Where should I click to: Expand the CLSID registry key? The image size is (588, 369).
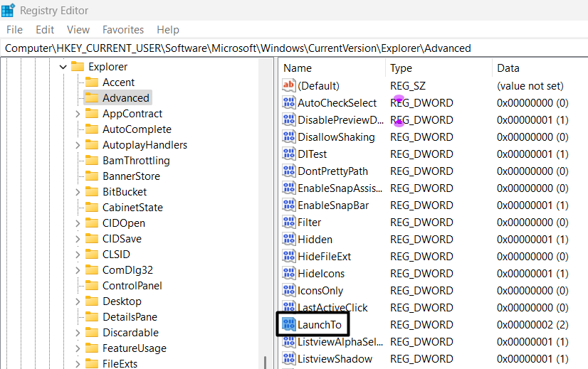point(78,255)
